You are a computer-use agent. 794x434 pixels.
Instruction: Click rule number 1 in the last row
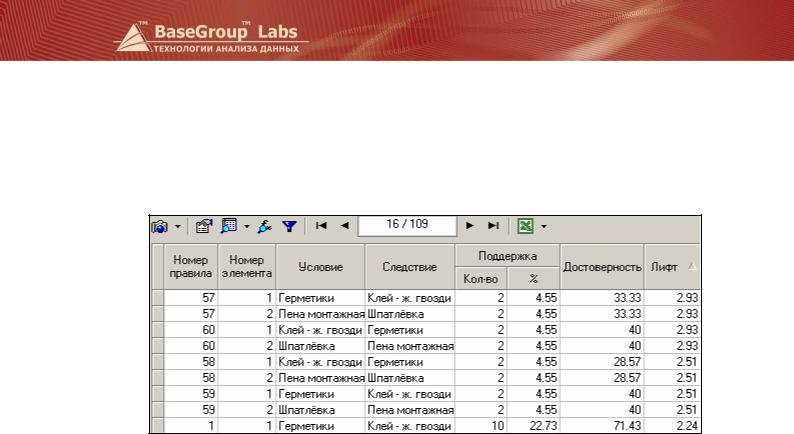click(x=191, y=426)
